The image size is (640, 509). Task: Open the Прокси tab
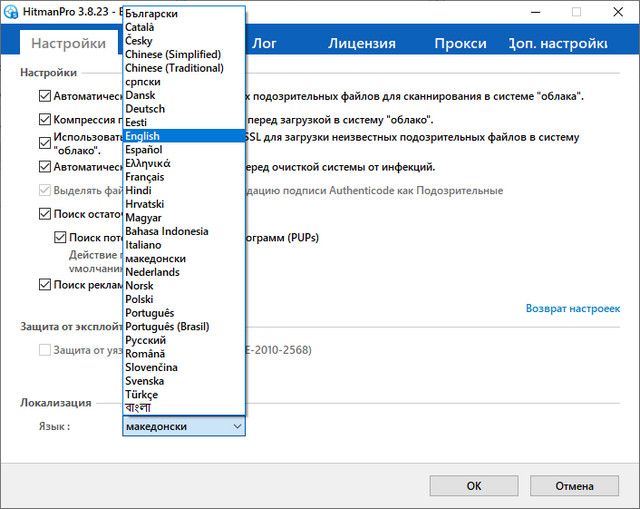pyautogui.click(x=460, y=44)
